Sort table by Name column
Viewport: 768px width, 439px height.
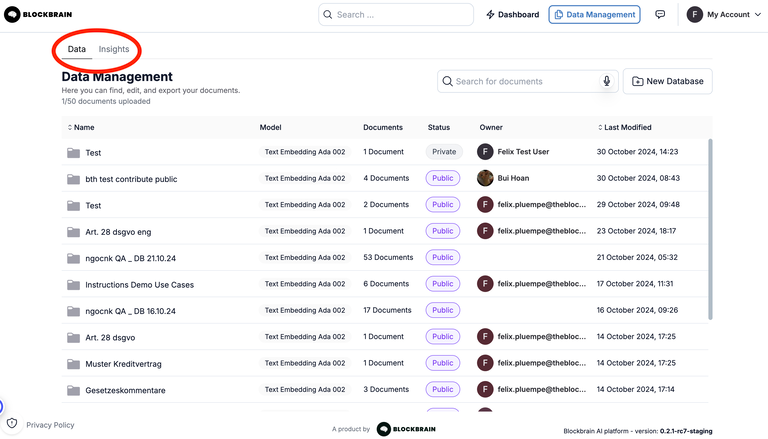[x=80, y=128]
